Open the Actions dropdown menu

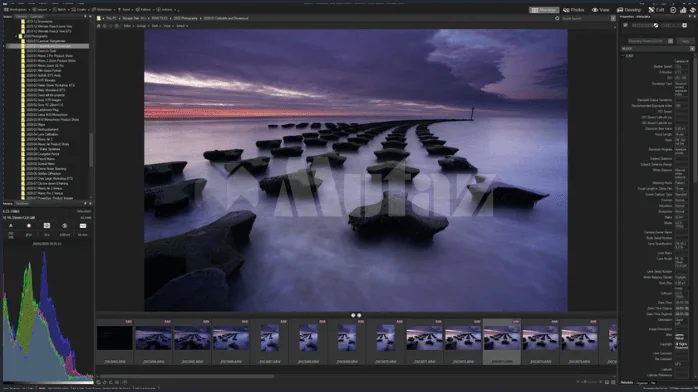[166, 9]
